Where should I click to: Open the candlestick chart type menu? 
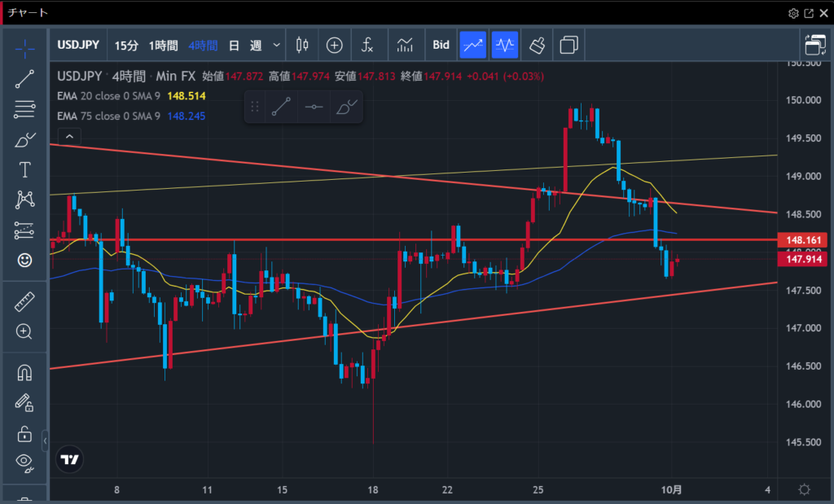click(x=302, y=46)
